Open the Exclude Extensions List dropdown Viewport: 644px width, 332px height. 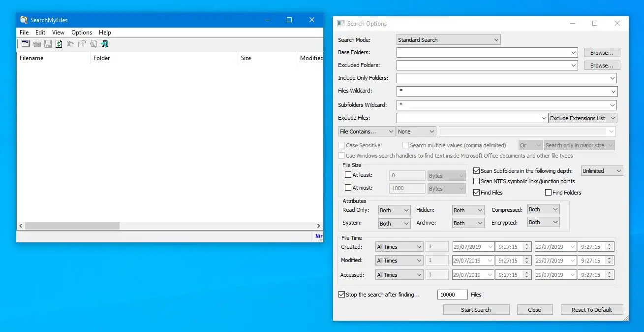coord(583,118)
